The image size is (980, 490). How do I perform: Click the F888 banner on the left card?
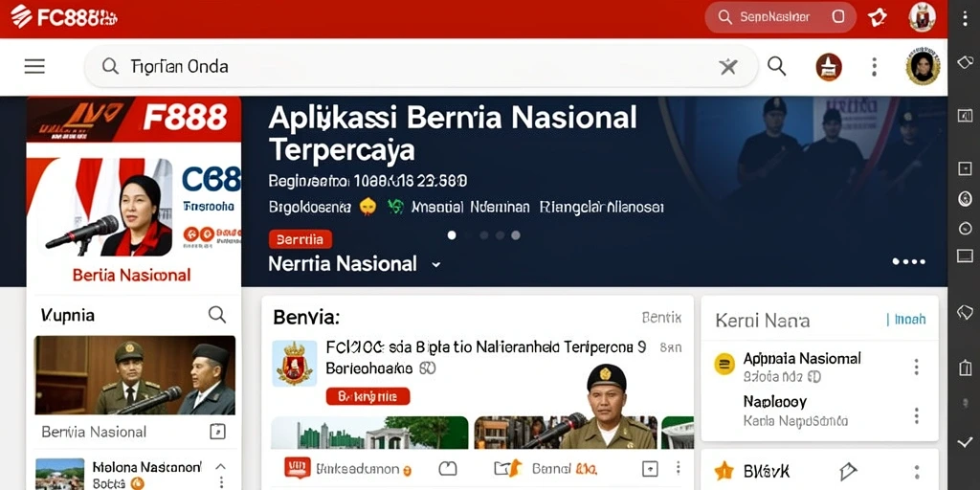pos(134,119)
